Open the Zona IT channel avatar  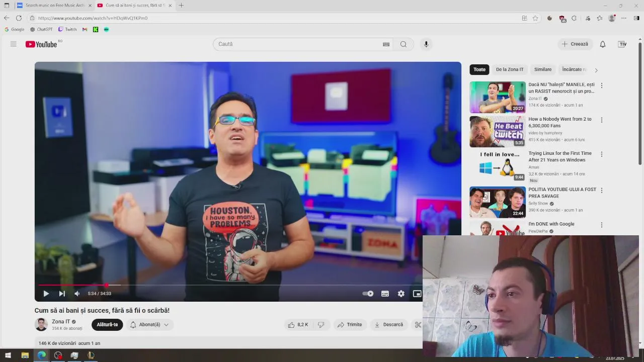(x=41, y=325)
